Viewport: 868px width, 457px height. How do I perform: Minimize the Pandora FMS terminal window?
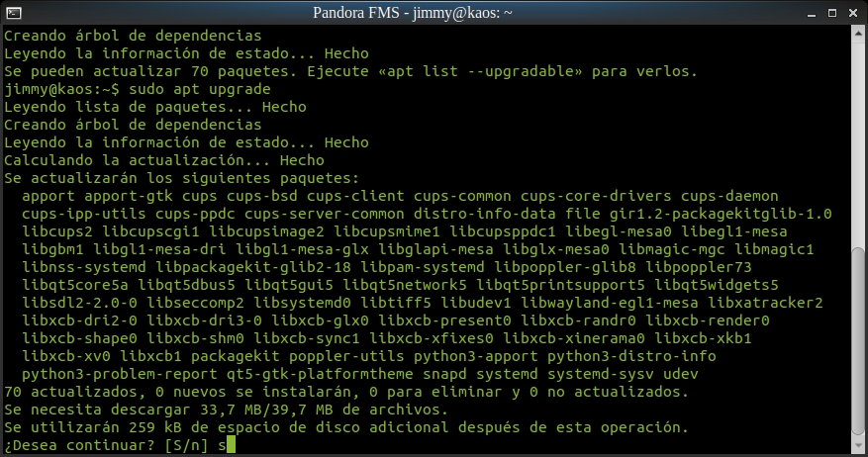click(812, 12)
